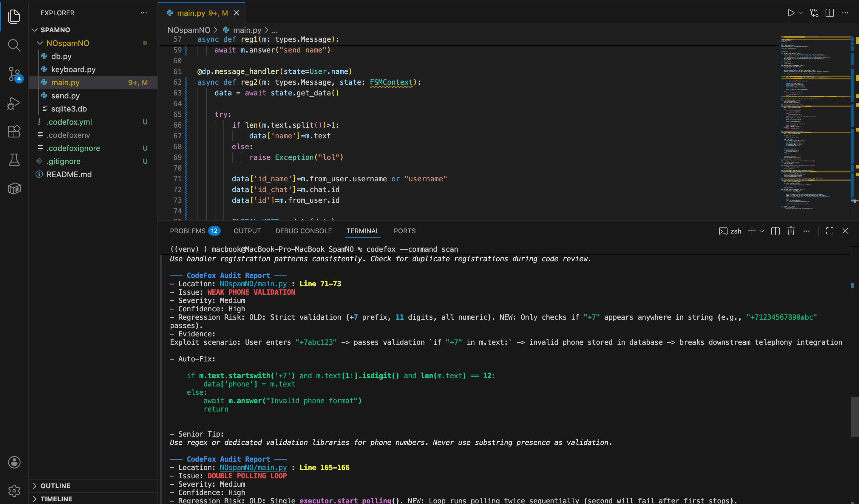Open the Search view

click(14, 45)
